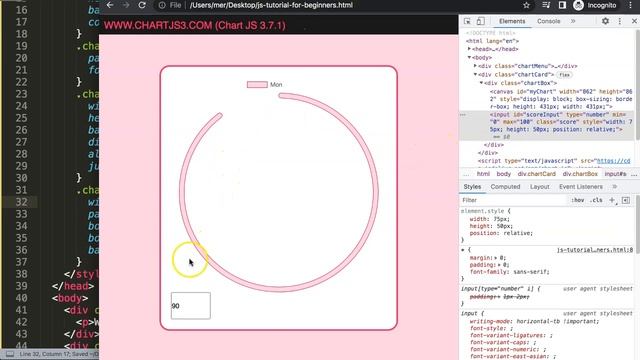Click the File site info chip

tap(170, 5)
